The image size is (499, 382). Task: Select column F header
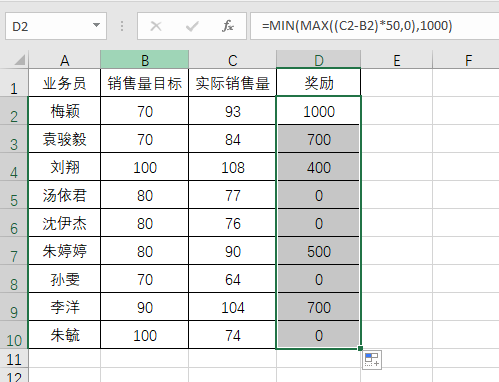tap(466, 60)
